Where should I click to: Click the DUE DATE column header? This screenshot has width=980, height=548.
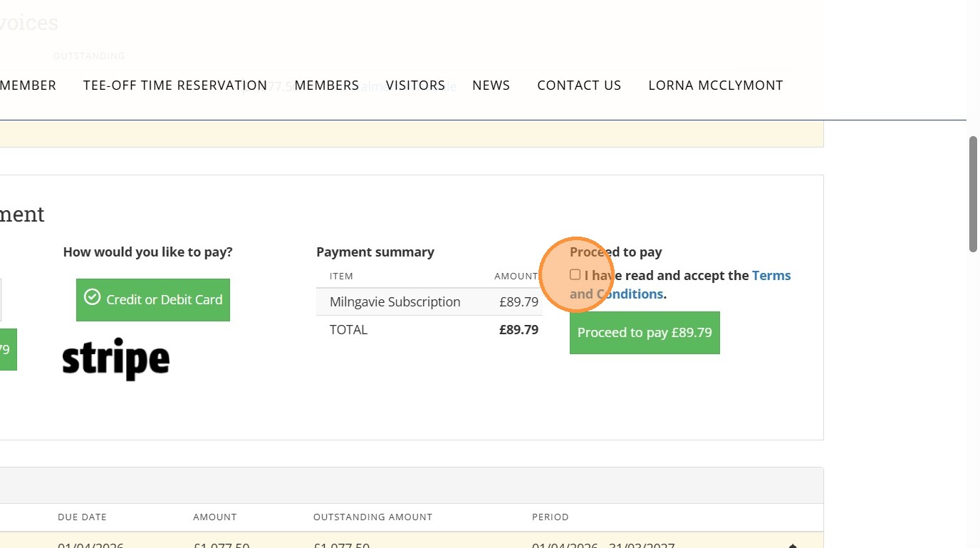[83, 517]
